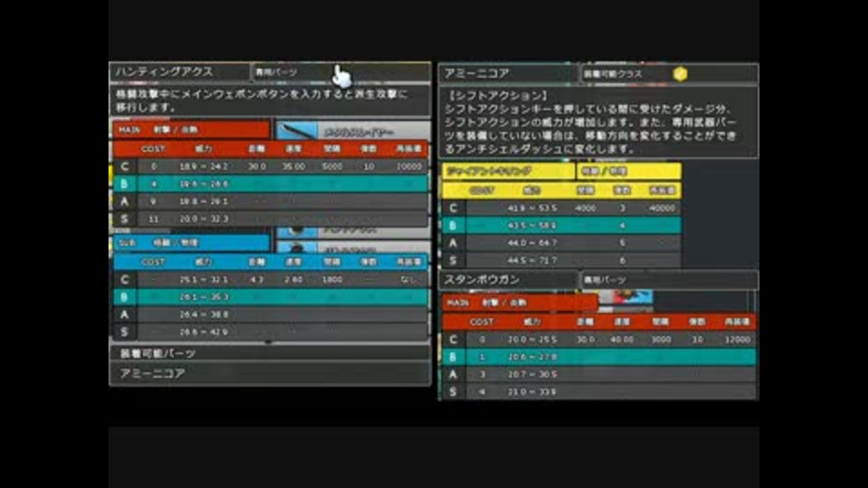Select highlighted rank B row 26.1~35.3 in SUB table
Viewport: 868px width, 488px height.
coord(270,297)
